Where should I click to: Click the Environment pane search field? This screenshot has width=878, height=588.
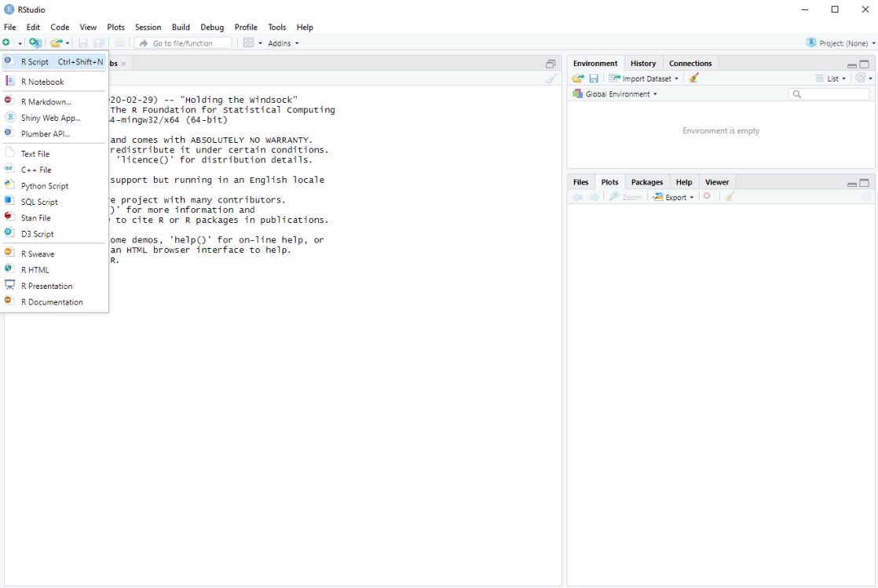point(829,94)
